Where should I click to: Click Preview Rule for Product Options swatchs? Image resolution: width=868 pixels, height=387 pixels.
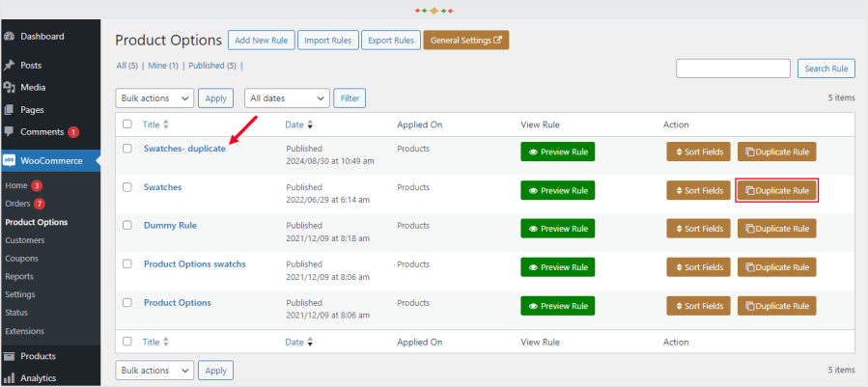[558, 267]
